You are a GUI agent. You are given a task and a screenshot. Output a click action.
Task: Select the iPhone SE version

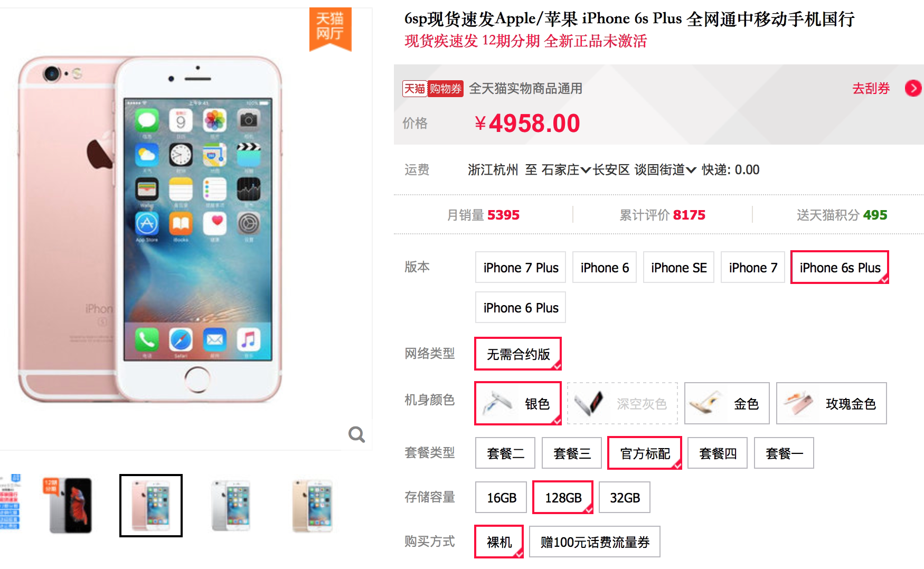pyautogui.click(x=678, y=268)
